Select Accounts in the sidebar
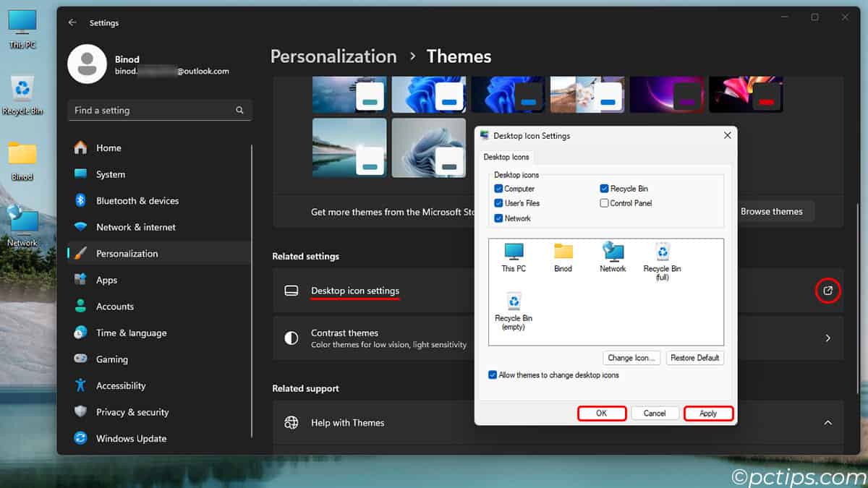This screenshot has height=488, width=868. 115,306
